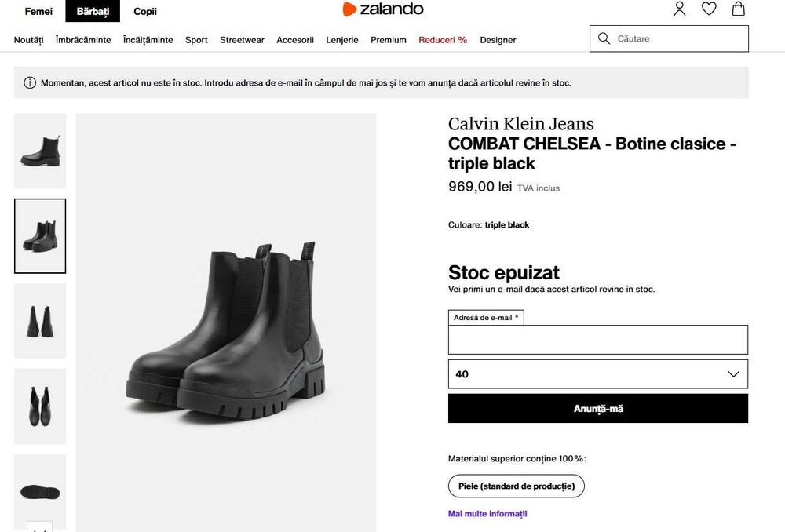
Task: Select the sole-view boot thumbnail
Action: [x=40, y=490]
